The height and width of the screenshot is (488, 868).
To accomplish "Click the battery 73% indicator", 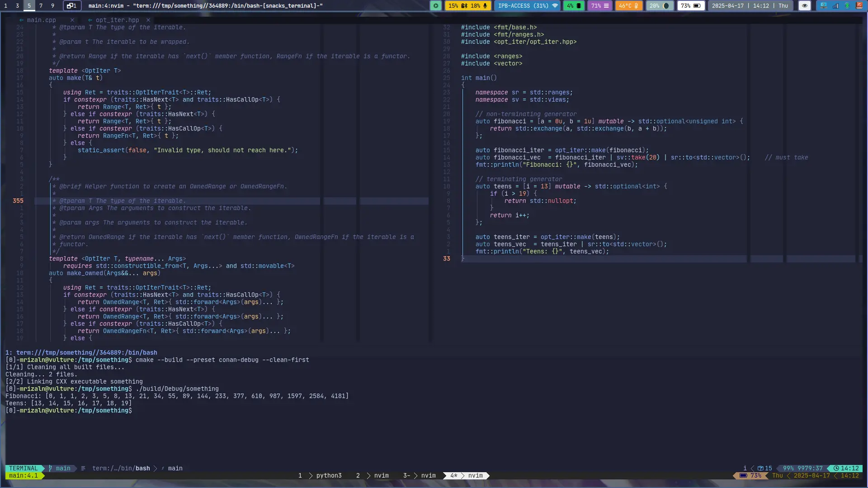I will [691, 6].
